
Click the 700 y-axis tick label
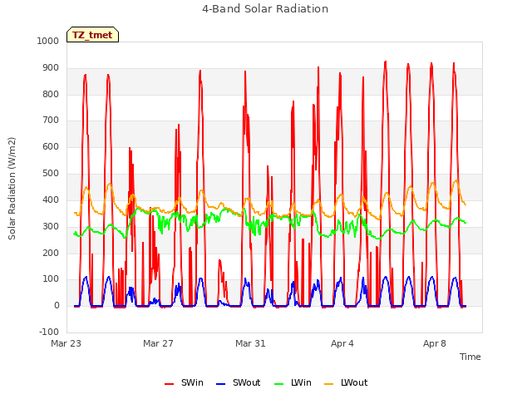51,120
